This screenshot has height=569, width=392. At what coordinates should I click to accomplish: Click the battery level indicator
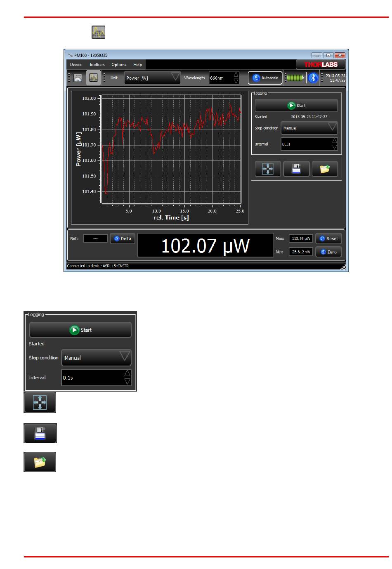[x=295, y=78]
